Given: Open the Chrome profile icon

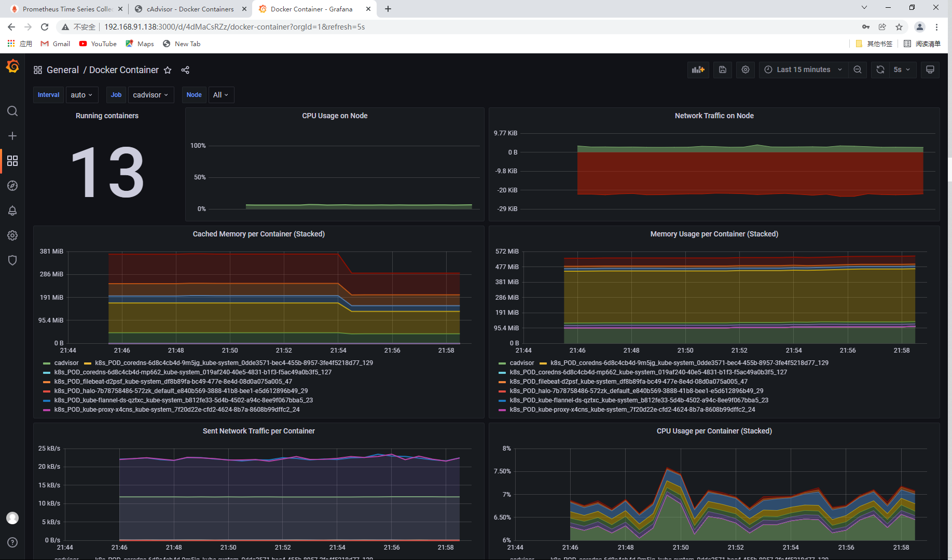Looking at the screenshot, I should (919, 27).
